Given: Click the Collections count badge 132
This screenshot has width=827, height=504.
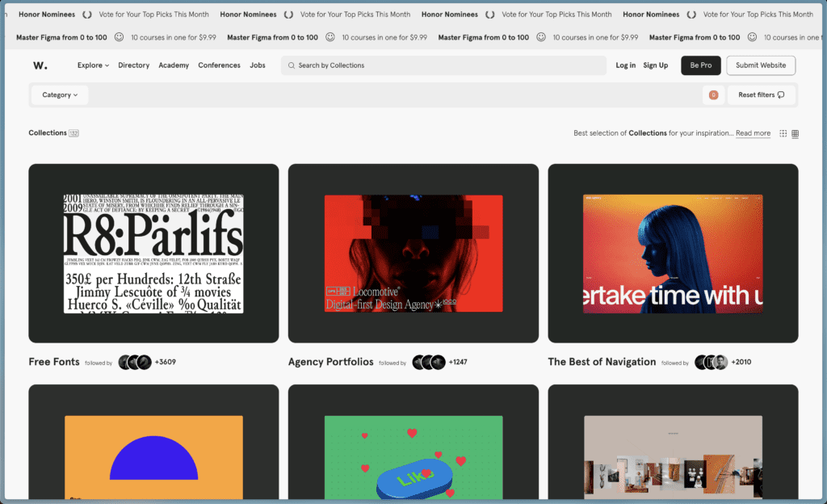Looking at the screenshot, I should [73, 133].
